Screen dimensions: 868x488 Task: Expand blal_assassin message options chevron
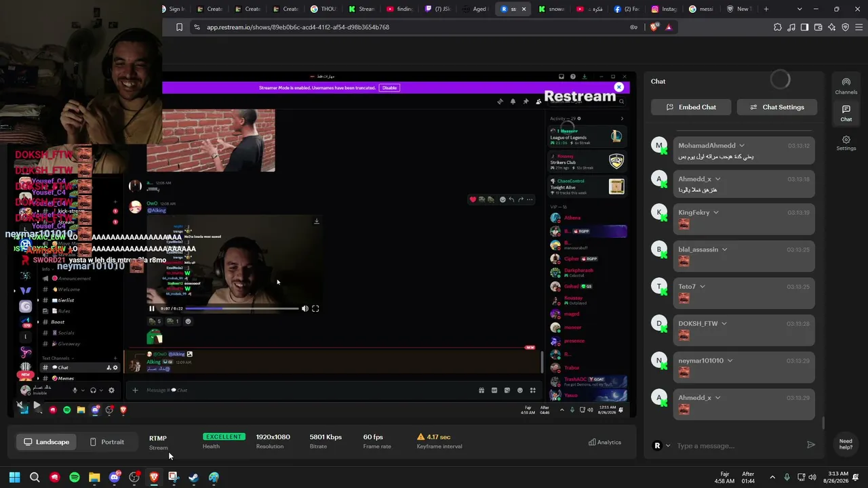pos(724,249)
